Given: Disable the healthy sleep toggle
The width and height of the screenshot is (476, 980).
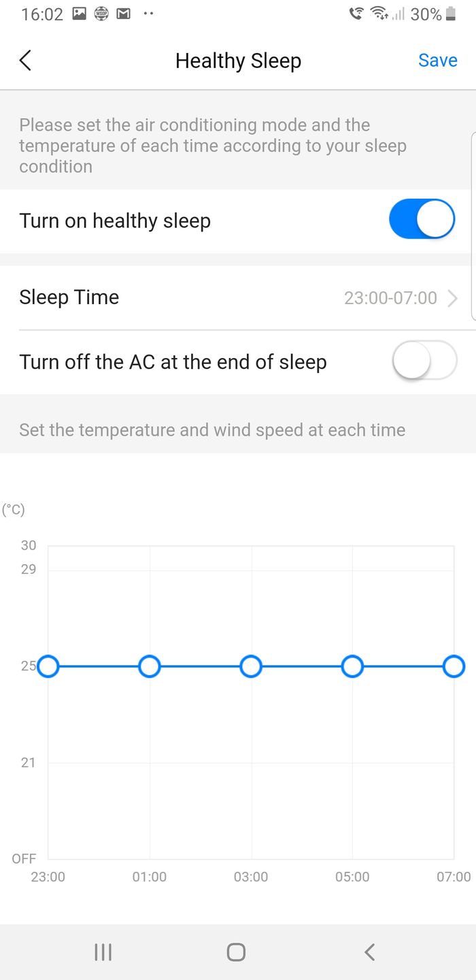Looking at the screenshot, I should pyautogui.click(x=422, y=219).
